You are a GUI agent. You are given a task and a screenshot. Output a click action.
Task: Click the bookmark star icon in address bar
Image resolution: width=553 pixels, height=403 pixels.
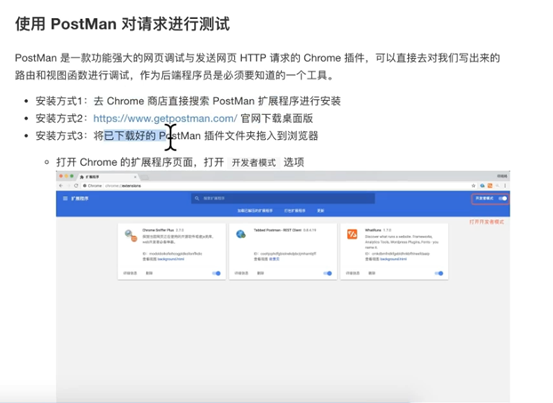click(473, 185)
